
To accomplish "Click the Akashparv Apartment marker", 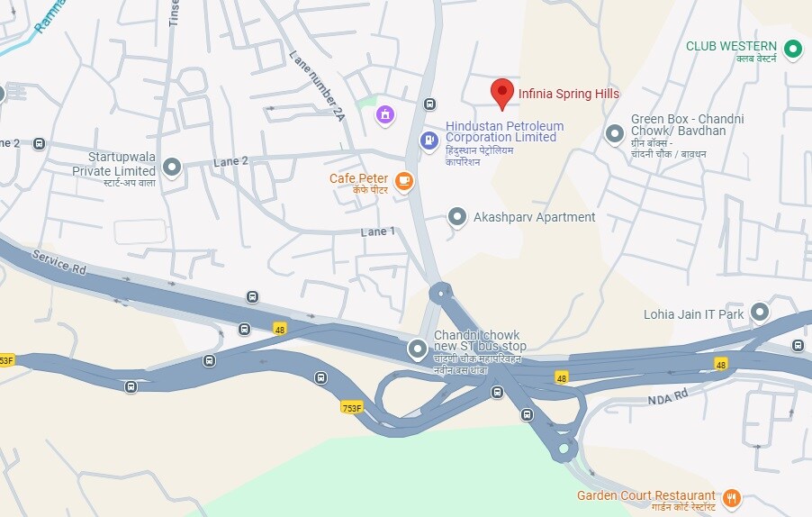I will pos(456,216).
